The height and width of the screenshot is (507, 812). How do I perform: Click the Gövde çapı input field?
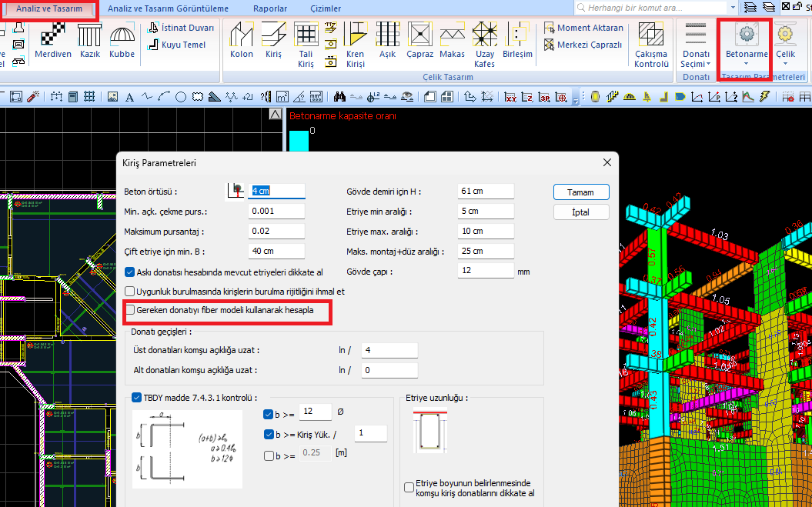pyautogui.click(x=486, y=270)
